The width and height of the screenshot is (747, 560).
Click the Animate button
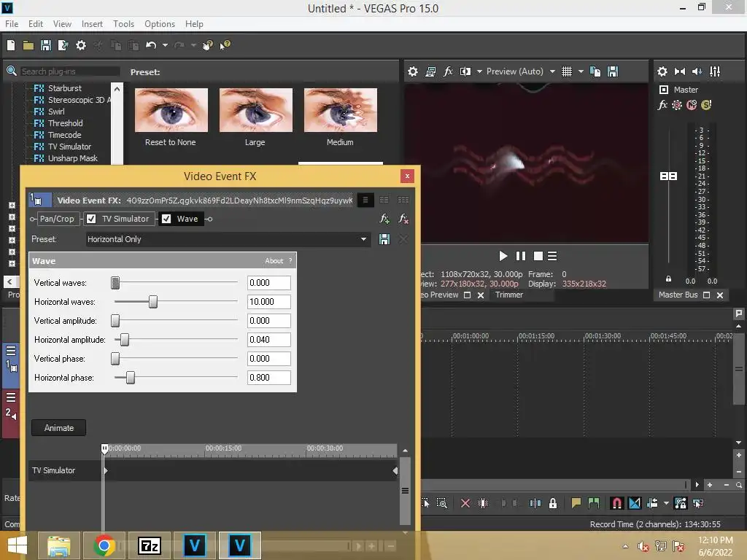click(x=59, y=427)
